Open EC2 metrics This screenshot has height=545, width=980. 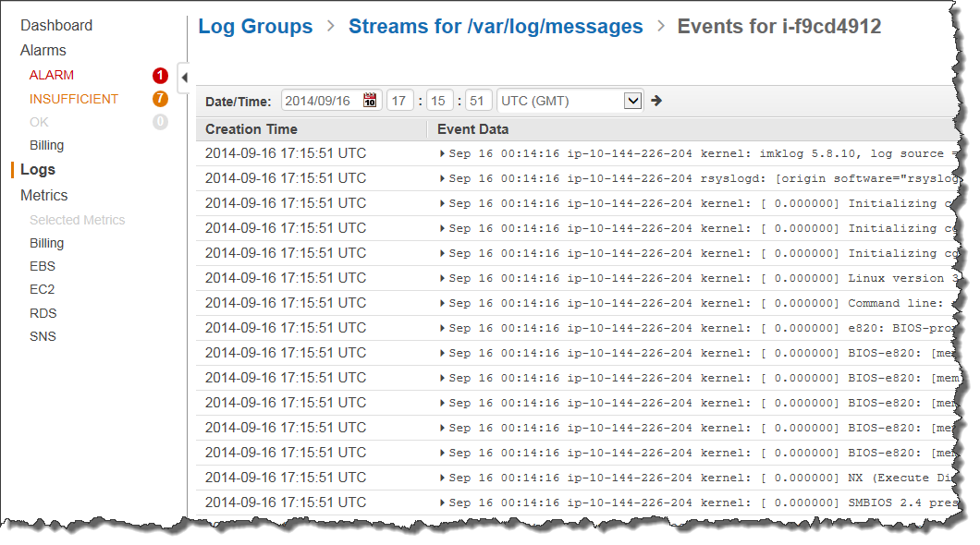(x=42, y=290)
